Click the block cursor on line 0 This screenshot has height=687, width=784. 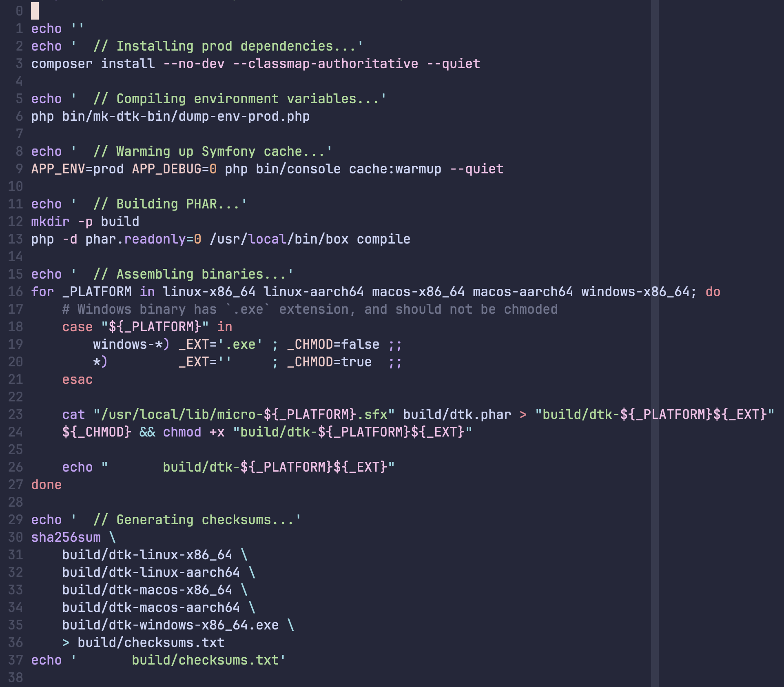coord(35,11)
